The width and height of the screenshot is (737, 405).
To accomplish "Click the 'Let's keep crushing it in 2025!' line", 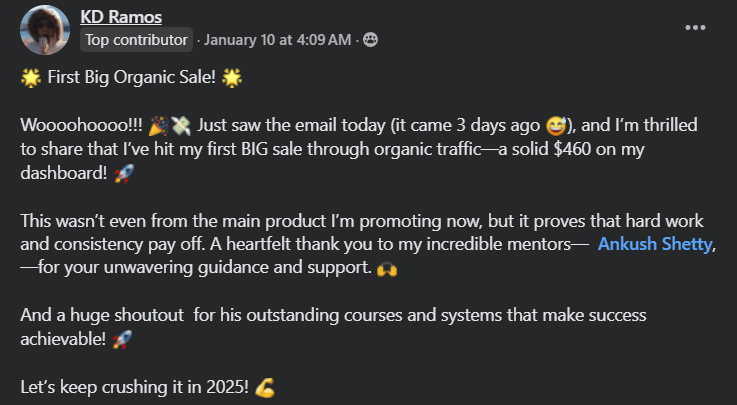I will point(134,385).
